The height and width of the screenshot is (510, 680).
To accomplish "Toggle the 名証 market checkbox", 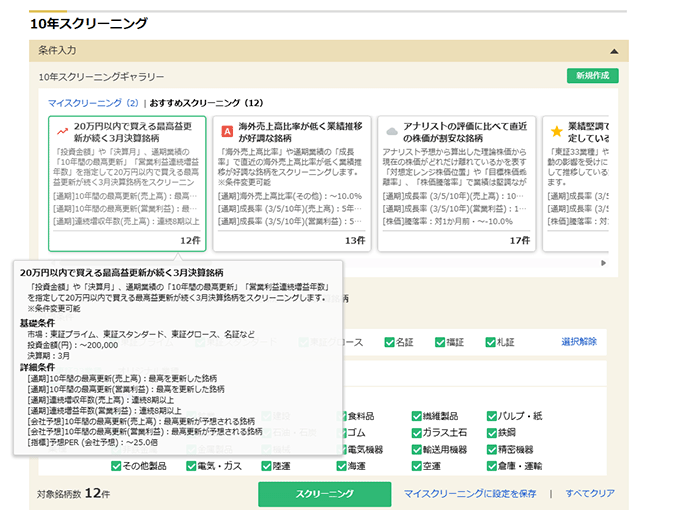I will (389, 342).
